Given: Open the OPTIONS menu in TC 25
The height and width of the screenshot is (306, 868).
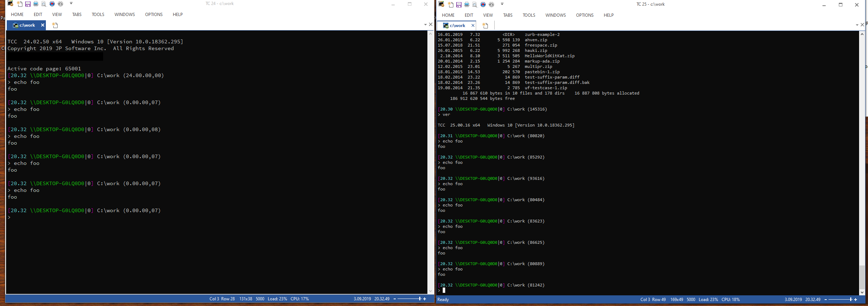Looking at the screenshot, I should (585, 15).
